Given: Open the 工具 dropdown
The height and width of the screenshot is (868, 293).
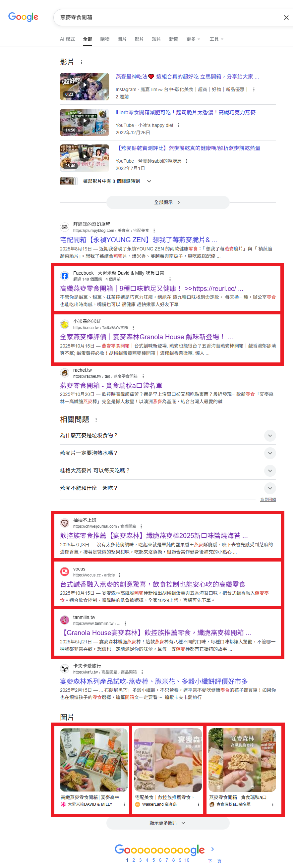Looking at the screenshot, I should [216, 39].
